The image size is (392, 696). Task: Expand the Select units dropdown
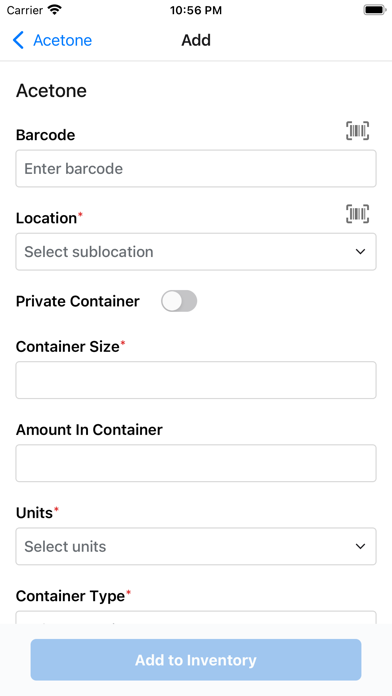(196, 546)
